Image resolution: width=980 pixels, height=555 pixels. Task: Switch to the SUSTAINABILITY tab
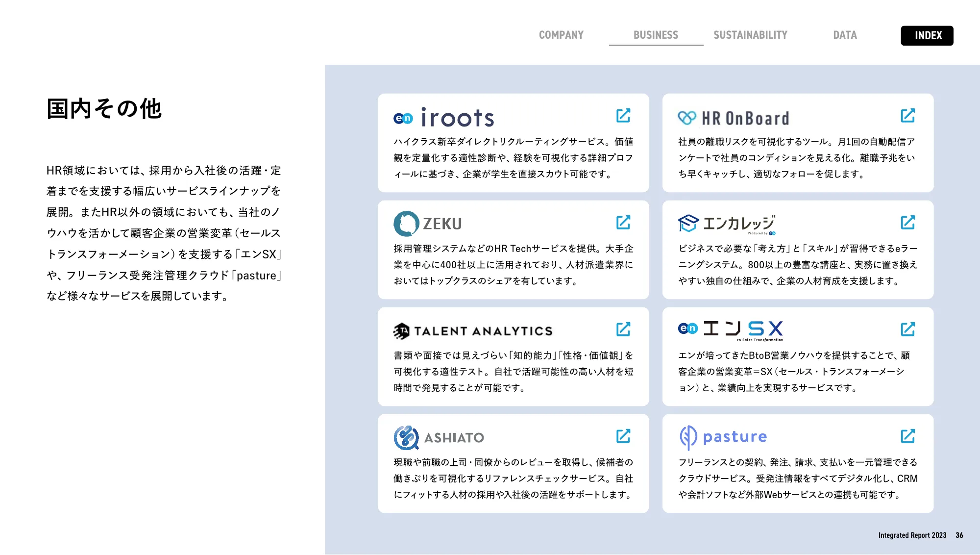click(x=750, y=35)
